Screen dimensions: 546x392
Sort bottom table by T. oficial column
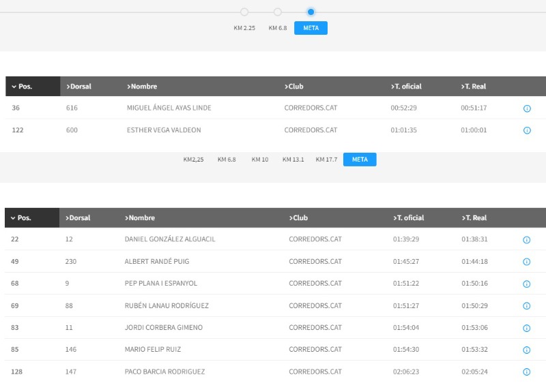tap(408, 218)
